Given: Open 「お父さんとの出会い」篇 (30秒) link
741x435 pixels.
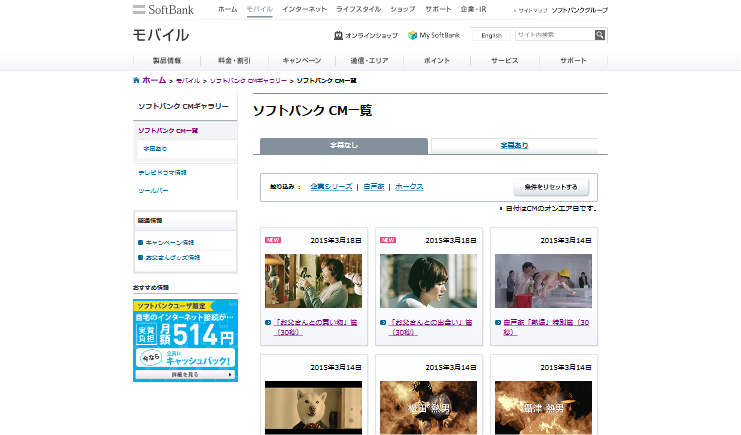Looking at the screenshot, I should (430, 327).
